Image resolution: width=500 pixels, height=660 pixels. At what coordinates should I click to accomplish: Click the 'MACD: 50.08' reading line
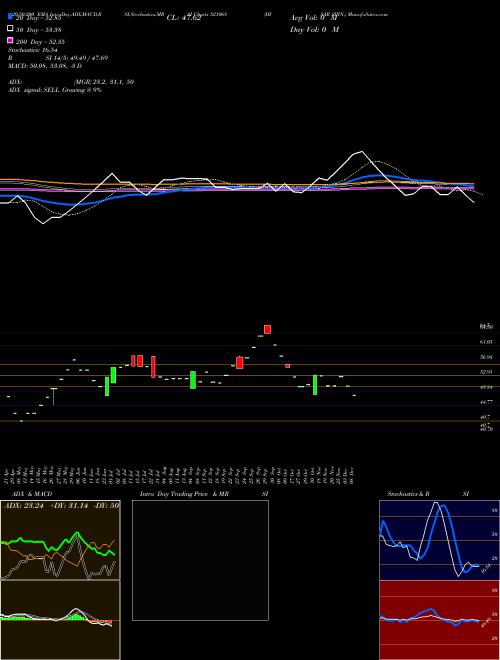[x=45, y=66]
